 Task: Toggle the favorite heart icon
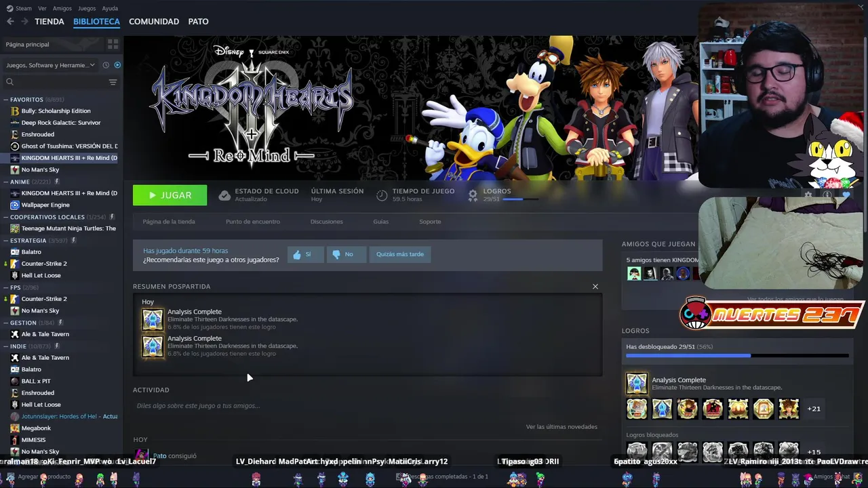pos(846,195)
